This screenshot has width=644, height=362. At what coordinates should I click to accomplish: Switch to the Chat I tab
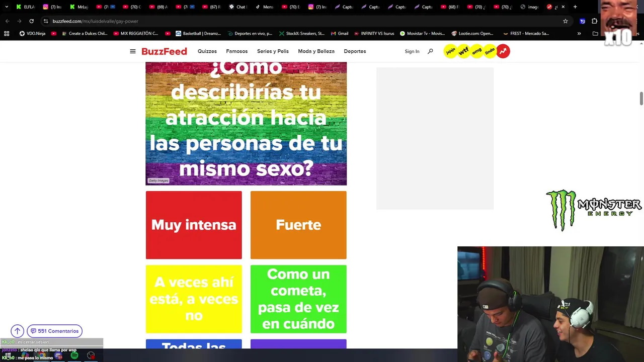pyautogui.click(x=237, y=7)
